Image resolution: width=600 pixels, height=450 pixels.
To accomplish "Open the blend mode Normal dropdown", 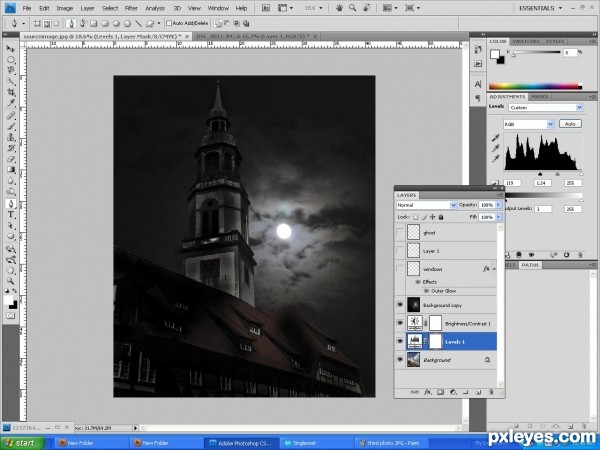I will click(x=427, y=205).
